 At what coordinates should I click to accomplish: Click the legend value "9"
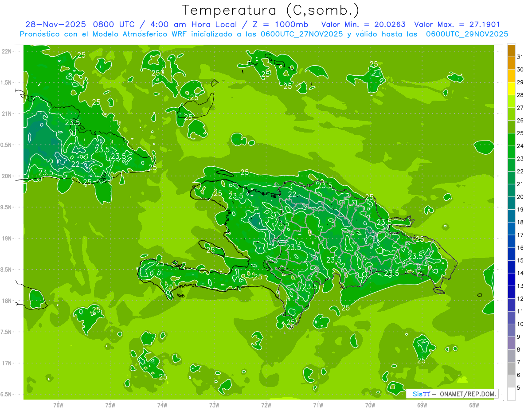pos(519,337)
